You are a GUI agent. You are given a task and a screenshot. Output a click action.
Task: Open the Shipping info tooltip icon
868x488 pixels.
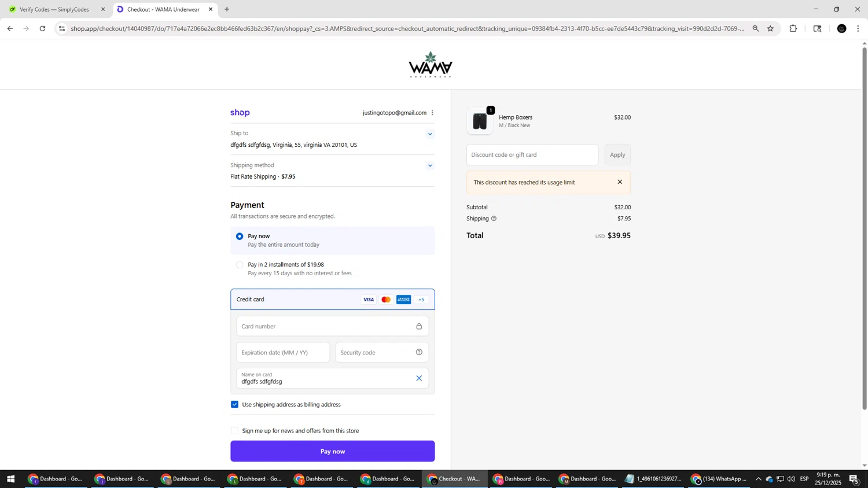click(x=494, y=219)
